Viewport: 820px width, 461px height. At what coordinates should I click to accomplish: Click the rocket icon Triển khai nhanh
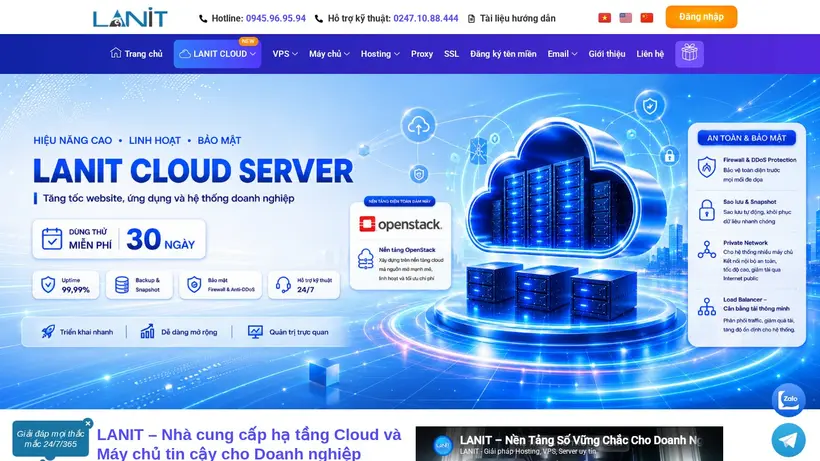coord(48,332)
